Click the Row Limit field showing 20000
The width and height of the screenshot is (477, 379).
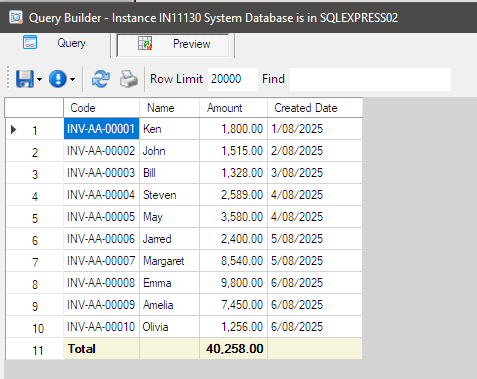tap(233, 79)
